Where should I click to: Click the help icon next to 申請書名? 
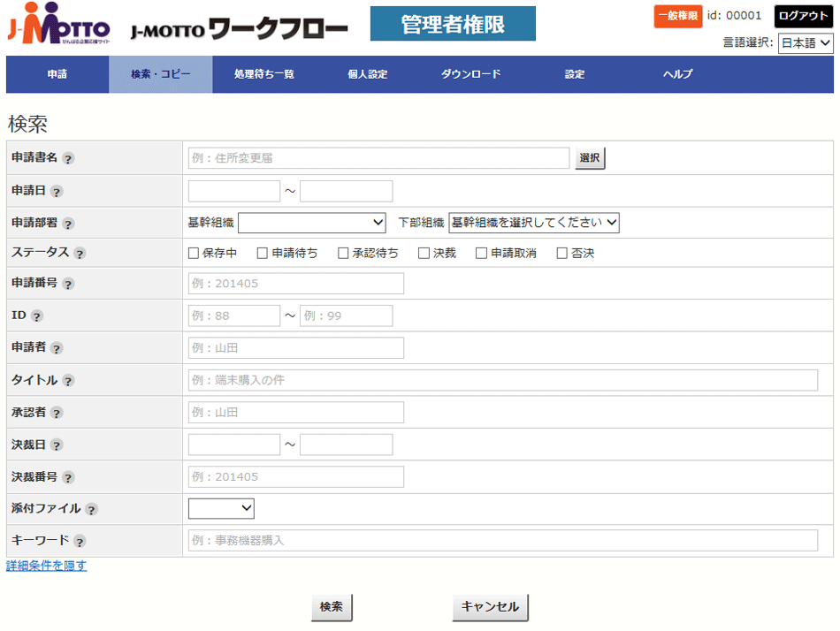68,158
